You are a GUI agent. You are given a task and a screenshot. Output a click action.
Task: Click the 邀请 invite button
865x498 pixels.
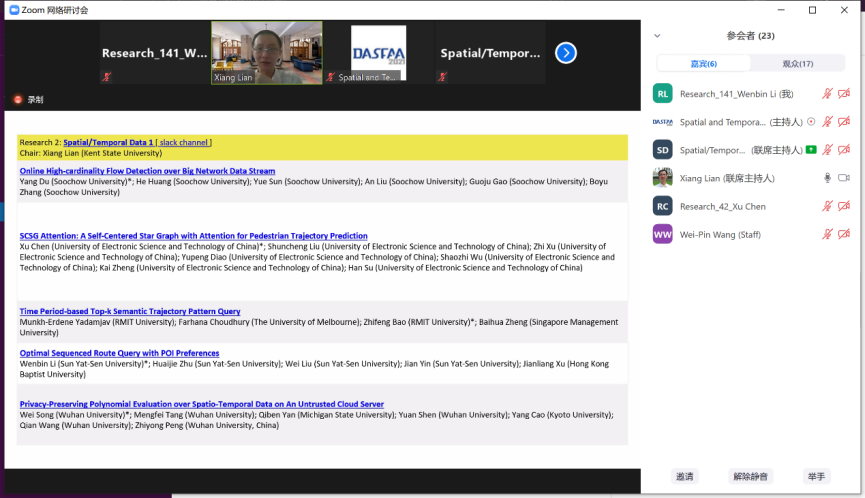pyautogui.click(x=685, y=477)
